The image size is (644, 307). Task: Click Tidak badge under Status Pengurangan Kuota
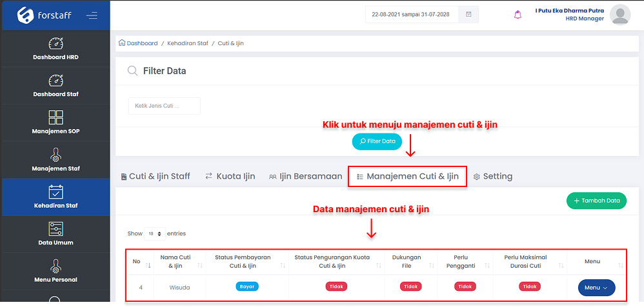click(336, 286)
